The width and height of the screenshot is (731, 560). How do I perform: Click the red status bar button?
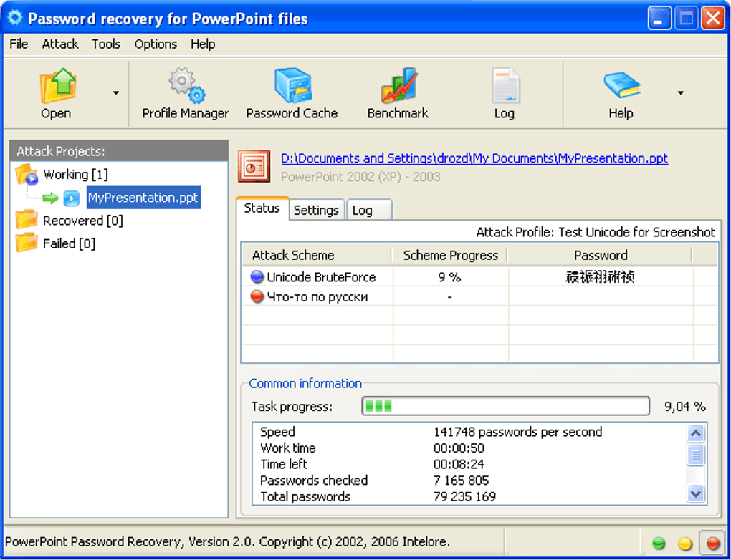pos(712,543)
